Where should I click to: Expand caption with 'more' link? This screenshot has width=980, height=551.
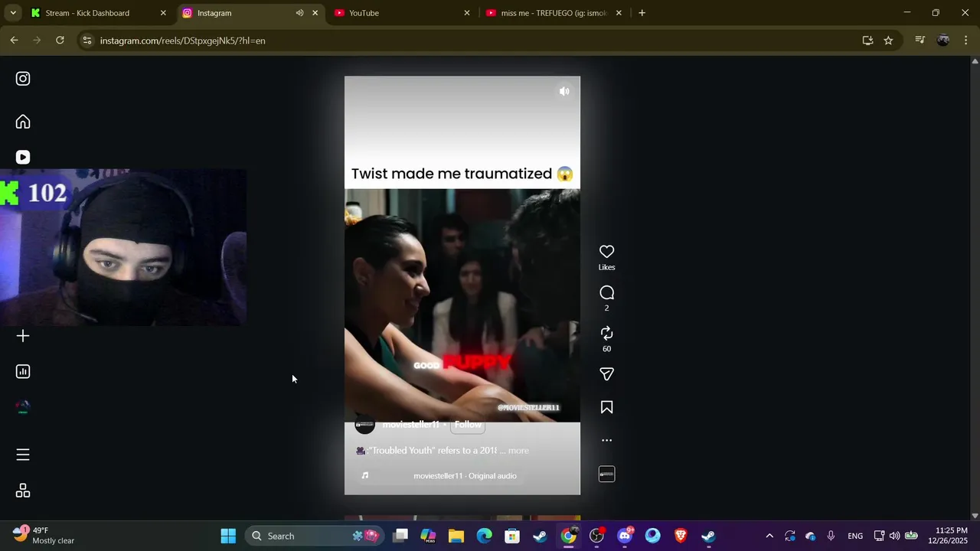[518, 451]
